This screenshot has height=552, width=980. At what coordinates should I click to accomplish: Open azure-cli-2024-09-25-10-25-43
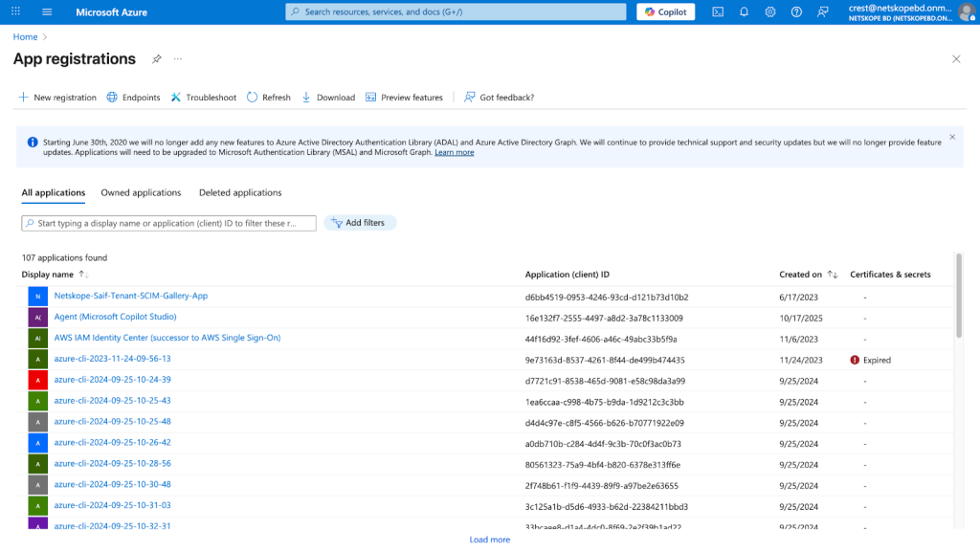112,401
